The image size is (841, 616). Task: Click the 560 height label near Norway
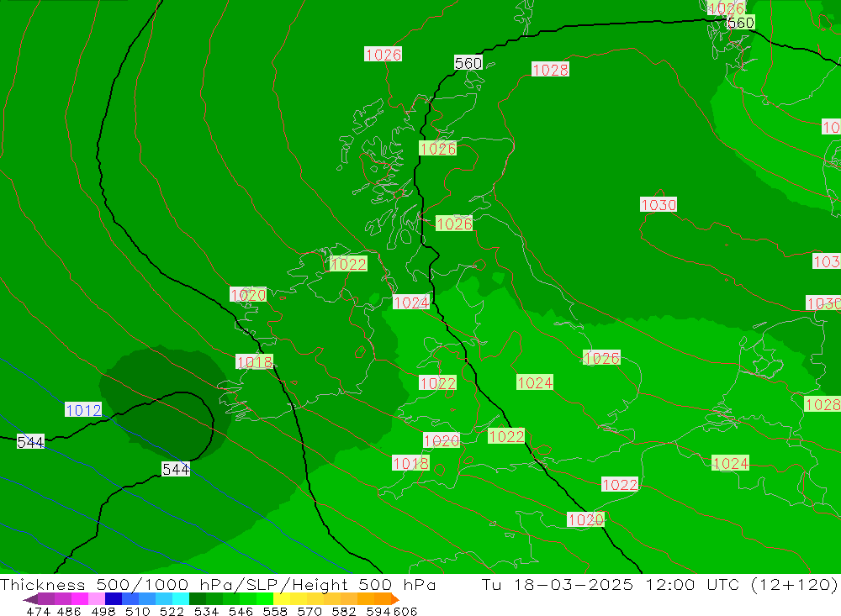741,23
